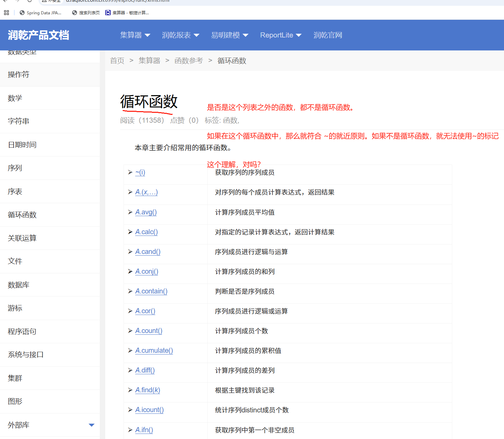Open the 集算器 bookmark with blue icon

point(127,13)
